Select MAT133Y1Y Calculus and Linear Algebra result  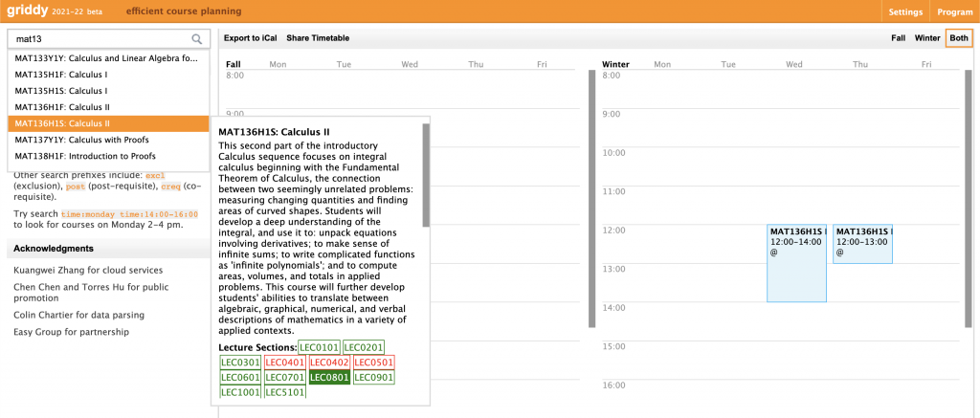(x=107, y=58)
